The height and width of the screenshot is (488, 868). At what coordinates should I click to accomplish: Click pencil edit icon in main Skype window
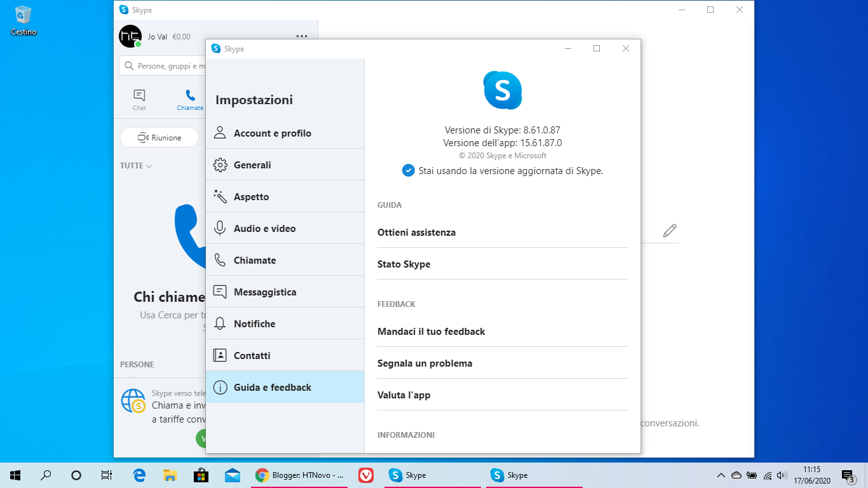point(670,231)
